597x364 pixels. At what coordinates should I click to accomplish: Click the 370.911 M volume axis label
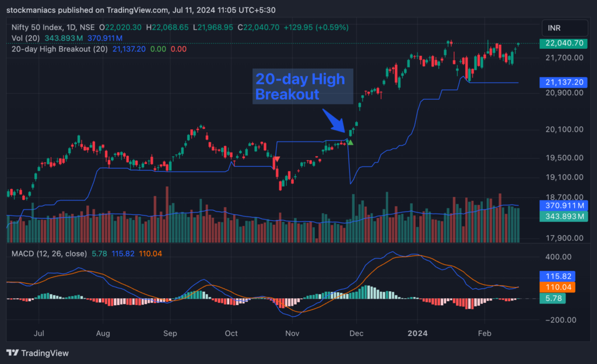coord(564,206)
